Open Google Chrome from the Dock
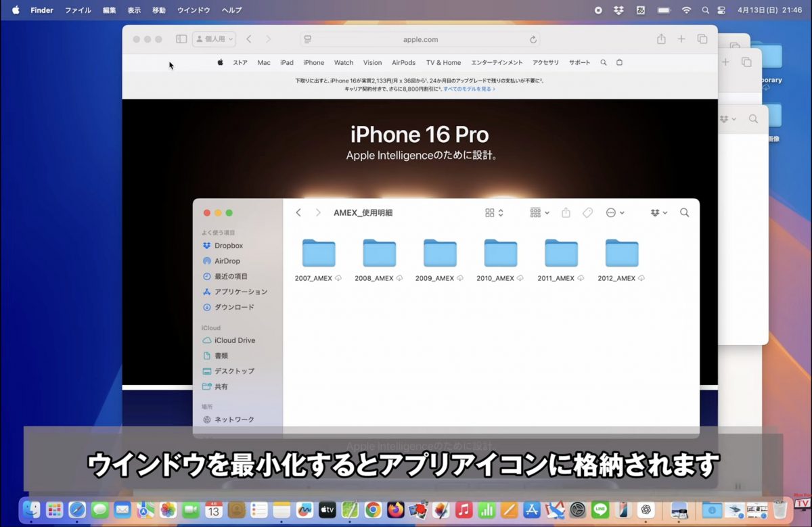This screenshot has height=527, width=812. [x=372, y=510]
